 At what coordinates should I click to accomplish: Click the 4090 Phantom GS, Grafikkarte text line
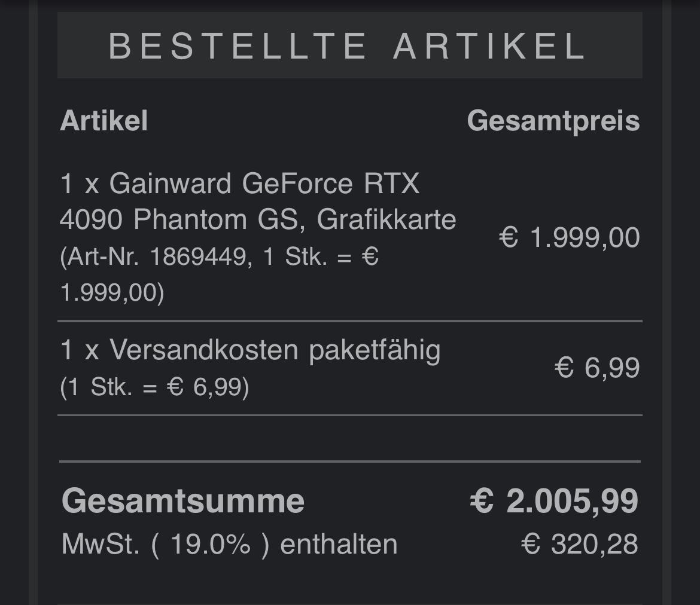(x=258, y=219)
